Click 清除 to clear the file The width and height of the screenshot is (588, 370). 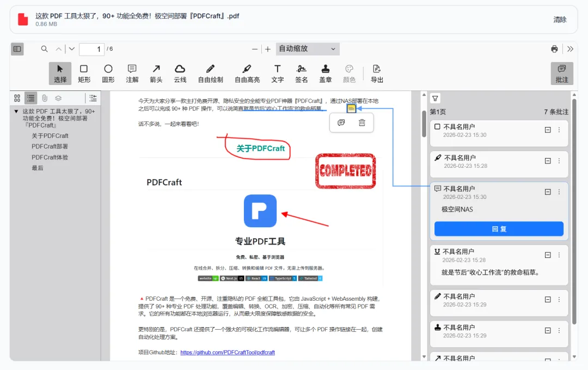pos(560,20)
